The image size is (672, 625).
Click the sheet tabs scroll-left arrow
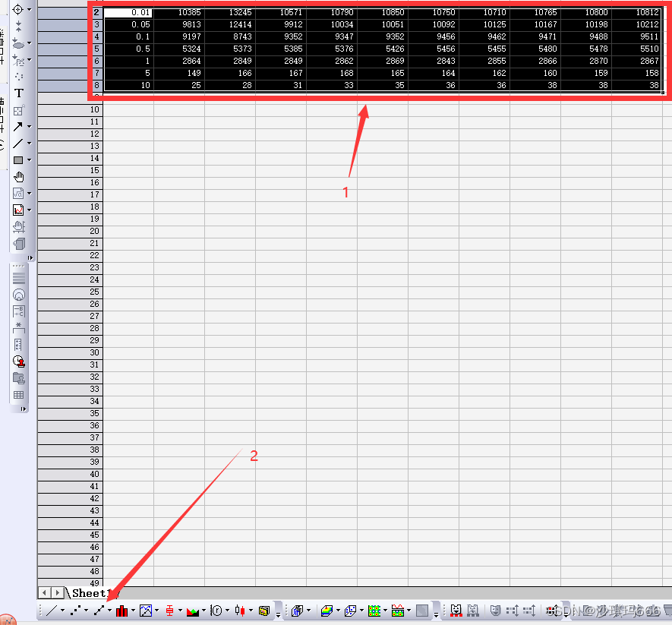[x=45, y=593]
